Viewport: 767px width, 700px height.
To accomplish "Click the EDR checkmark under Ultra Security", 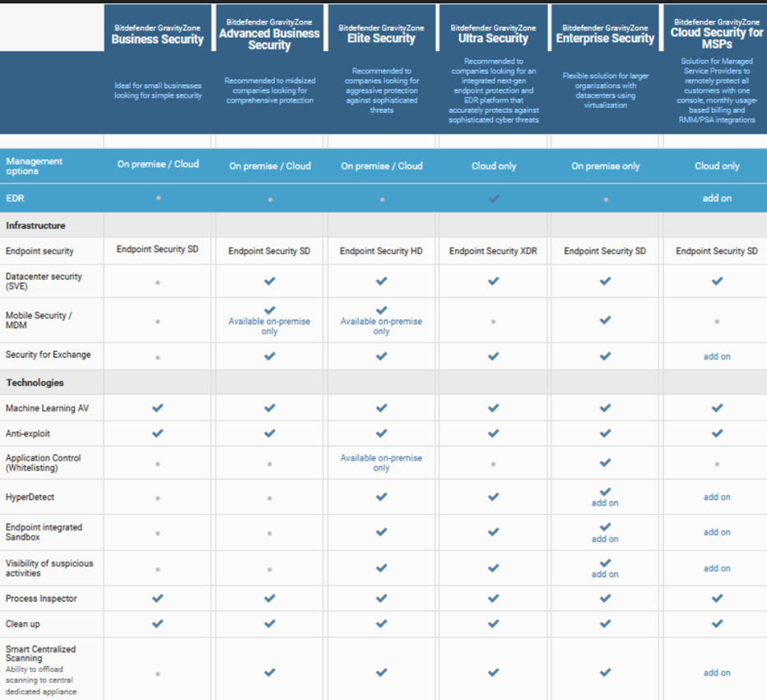I will tap(494, 198).
